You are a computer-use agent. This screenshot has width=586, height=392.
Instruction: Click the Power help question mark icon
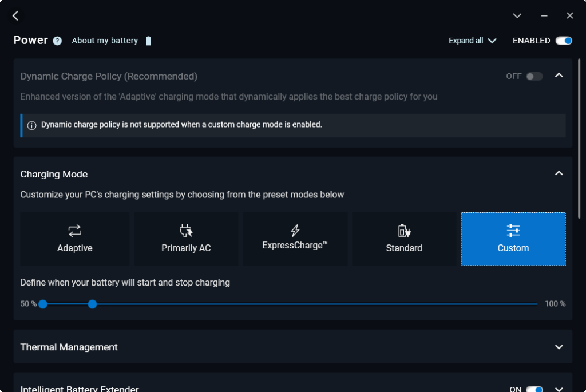tap(57, 41)
